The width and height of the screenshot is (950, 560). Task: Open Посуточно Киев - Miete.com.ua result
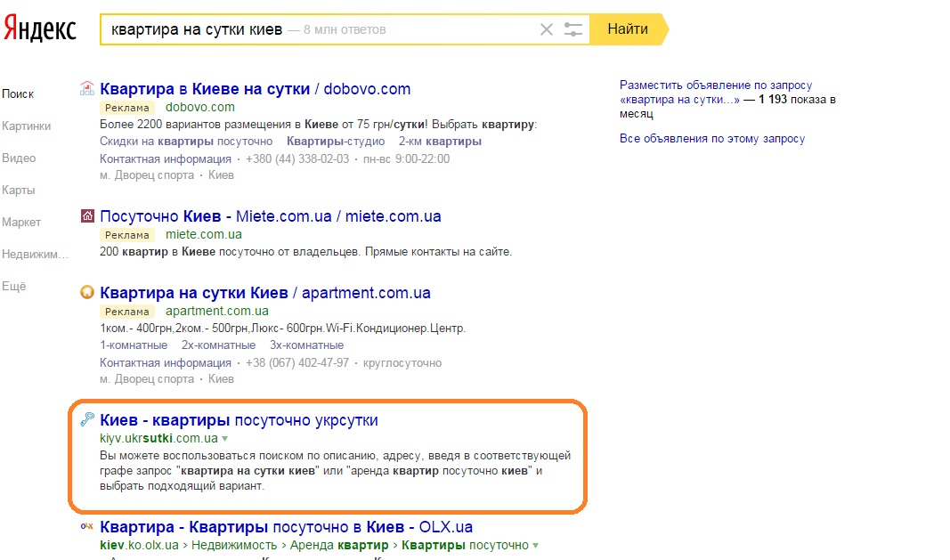pos(270,216)
